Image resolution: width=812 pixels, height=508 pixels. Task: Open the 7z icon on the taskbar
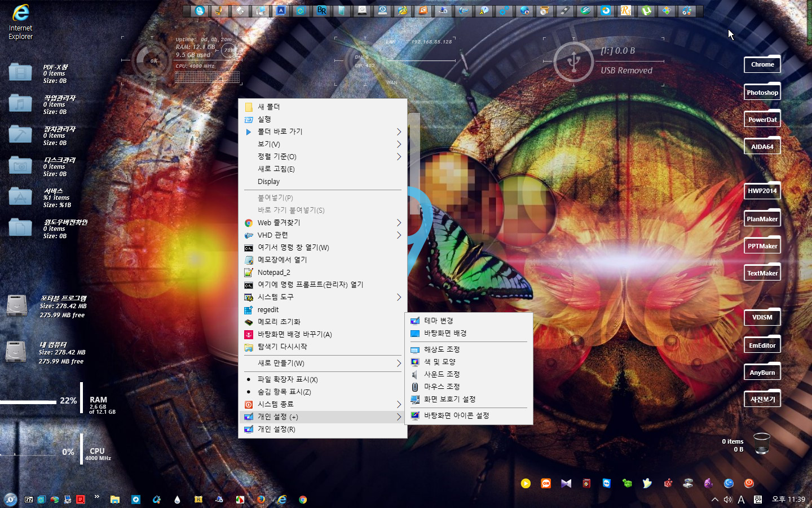pyautogui.click(x=29, y=500)
